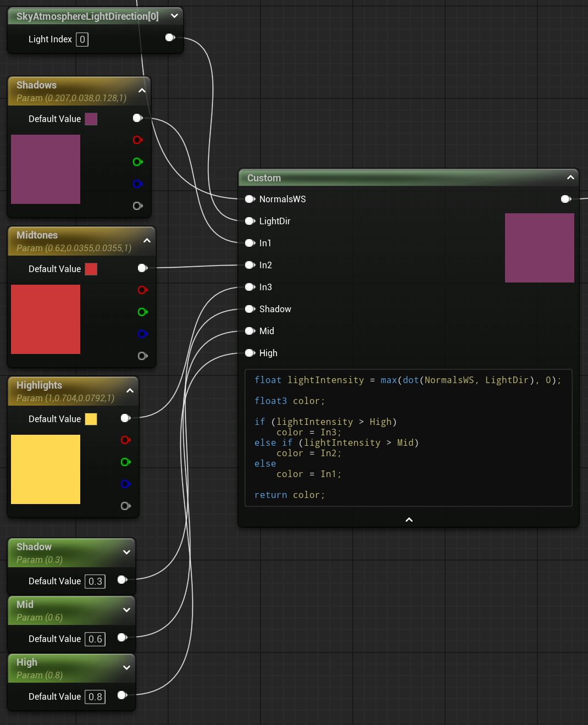Click the SkyAtmosphereLightDirection output pin
This screenshot has width=588, height=725.
point(170,37)
